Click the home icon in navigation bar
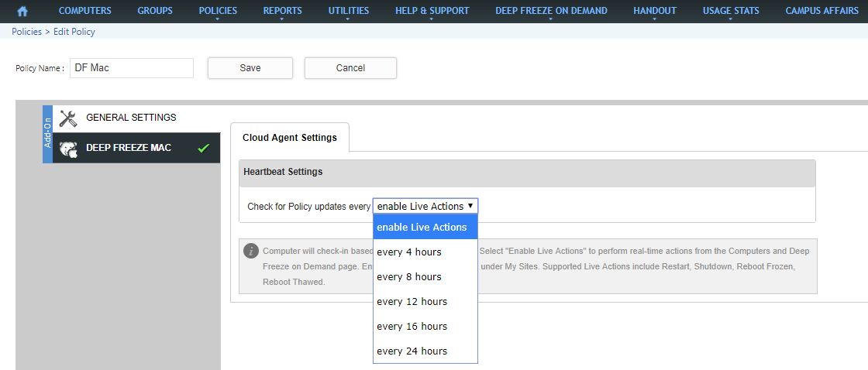 pos(22,12)
